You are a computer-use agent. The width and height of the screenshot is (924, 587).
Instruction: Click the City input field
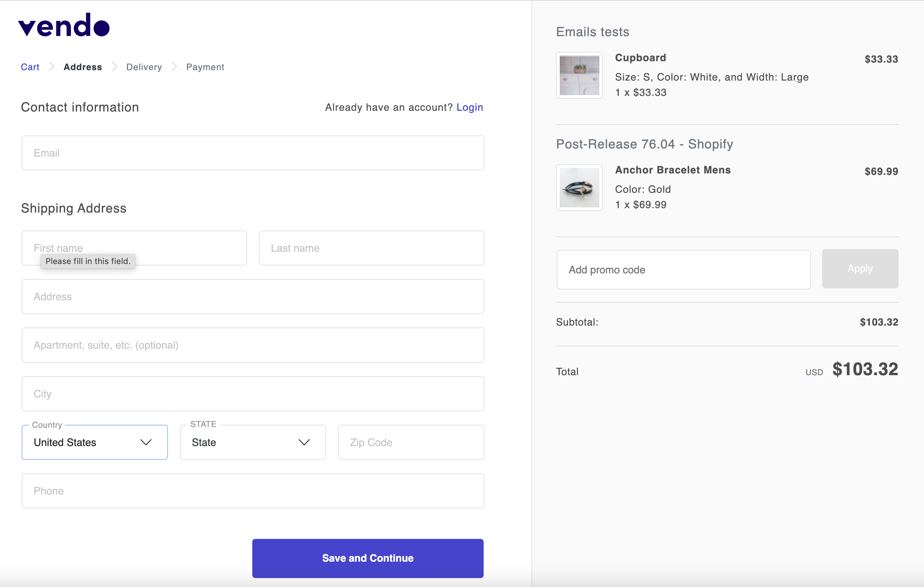[x=253, y=394]
